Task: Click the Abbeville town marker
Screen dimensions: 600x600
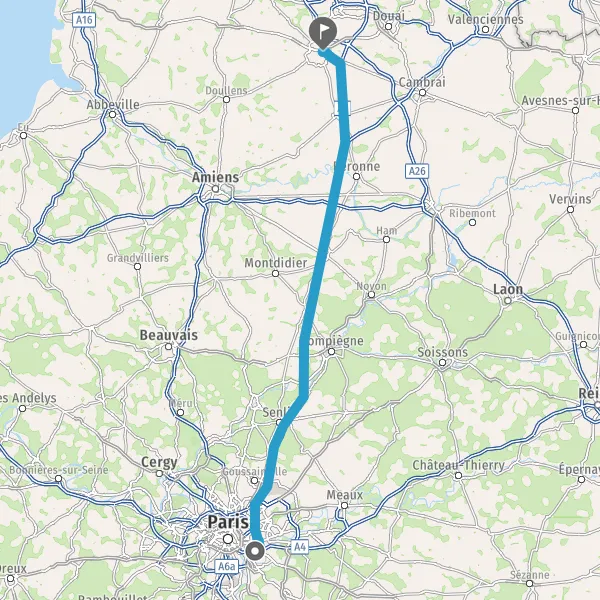Action: coord(112,115)
